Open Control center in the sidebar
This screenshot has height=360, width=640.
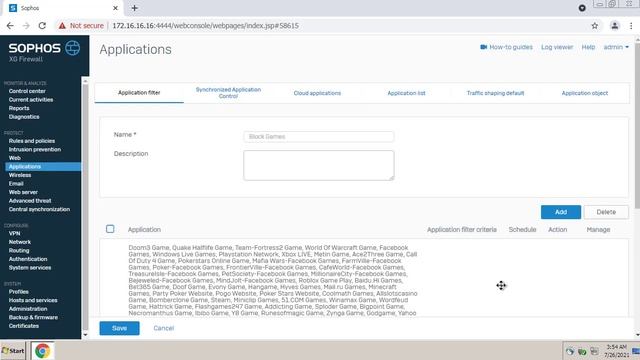pos(27,91)
